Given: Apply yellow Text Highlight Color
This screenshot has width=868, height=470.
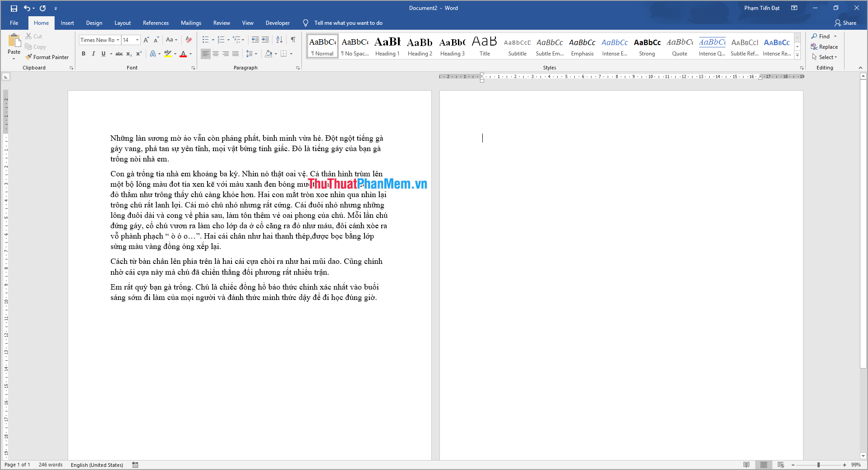Looking at the screenshot, I should click(168, 54).
